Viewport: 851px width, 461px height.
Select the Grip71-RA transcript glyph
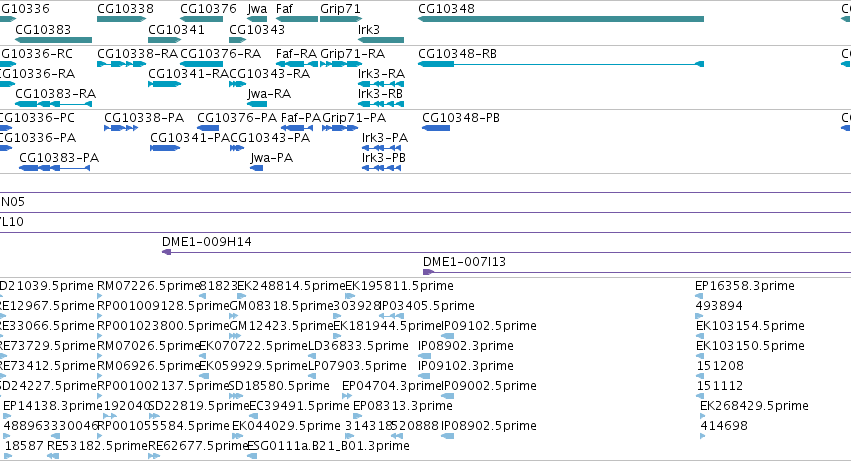[x=341, y=64]
